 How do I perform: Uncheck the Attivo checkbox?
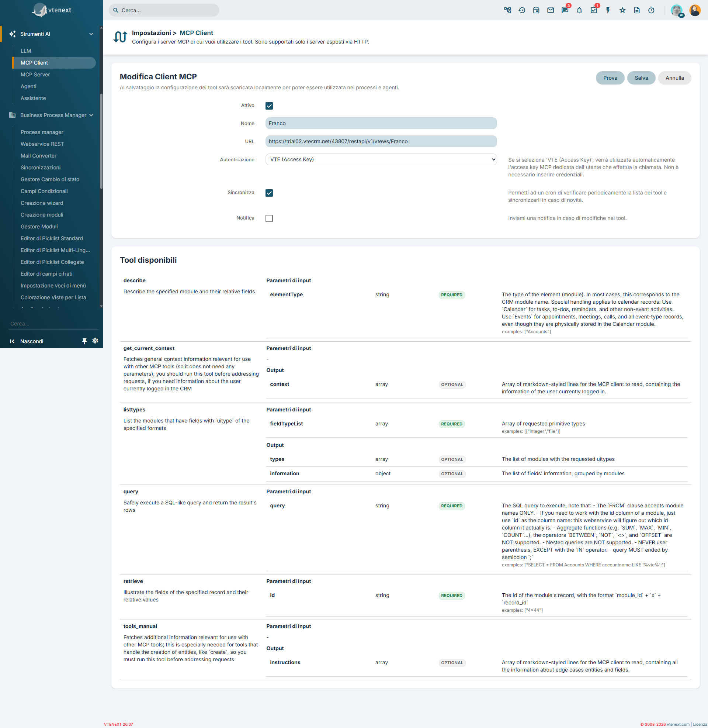[269, 106]
